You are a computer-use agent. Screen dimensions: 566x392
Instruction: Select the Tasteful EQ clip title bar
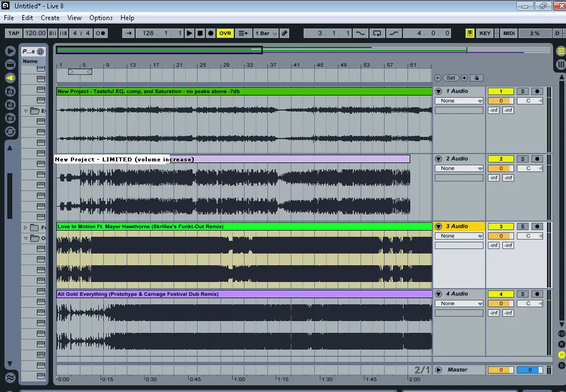click(244, 92)
